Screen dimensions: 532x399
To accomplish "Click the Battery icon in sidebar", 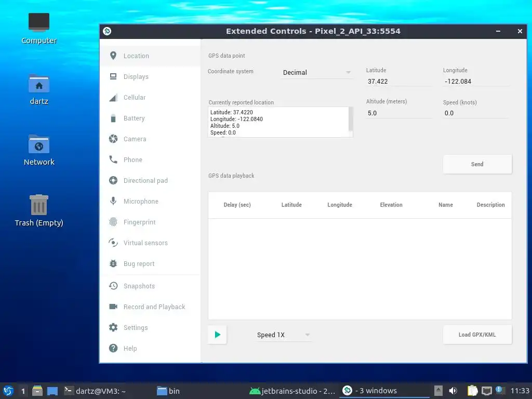I will click(113, 118).
